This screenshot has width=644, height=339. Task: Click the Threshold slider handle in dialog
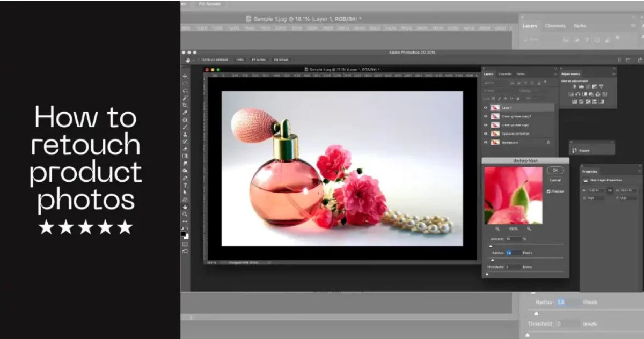pos(487,274)
